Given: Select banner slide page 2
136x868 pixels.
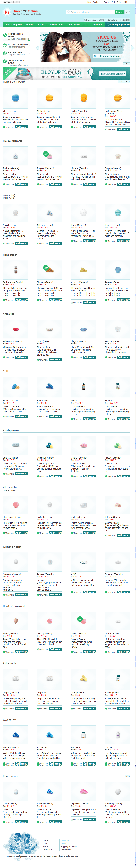Looking at the screenshot, I should pyautogui.click(x=127, y=64).
